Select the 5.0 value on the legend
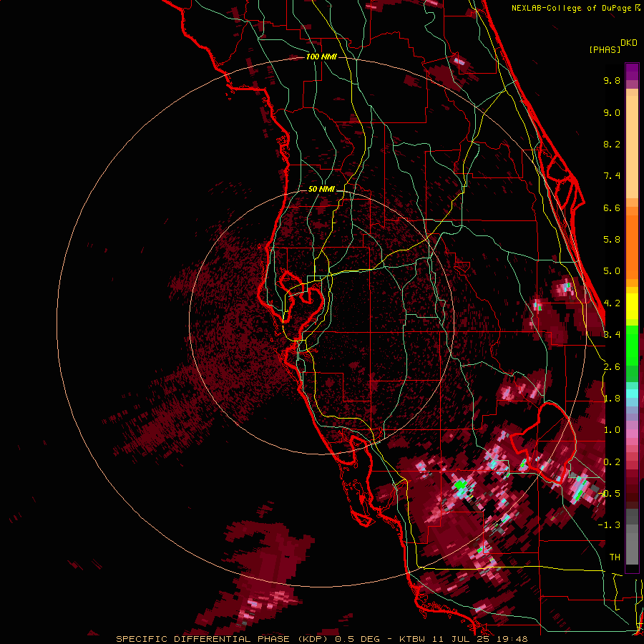This screenshot has height=644, width=644. [x=612, y=271]
